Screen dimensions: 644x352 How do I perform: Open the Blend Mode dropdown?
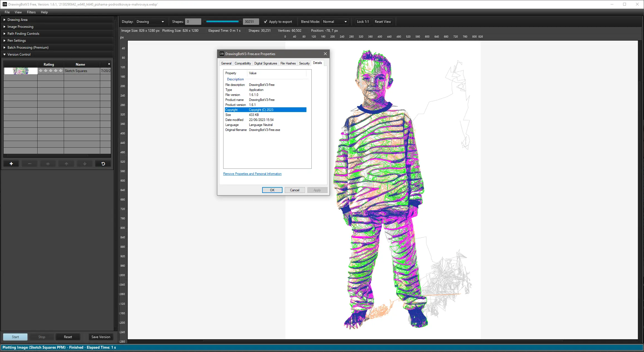(335, 22)
